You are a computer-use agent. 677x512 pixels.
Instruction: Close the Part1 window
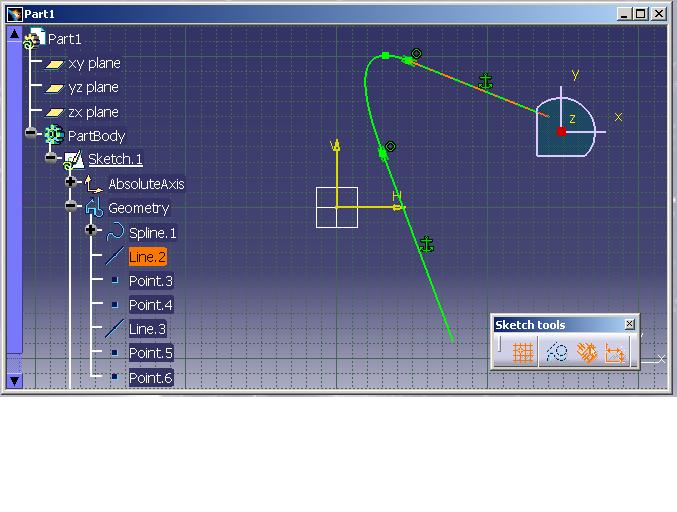[x=658, y=14]
